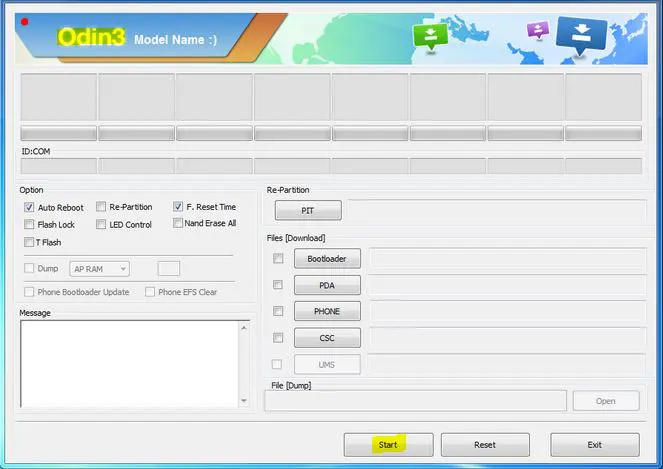Image resolution: width=663 pixels, height=469 pixels.
Task: Click inside the Message log box
Action: coord(129,364)
